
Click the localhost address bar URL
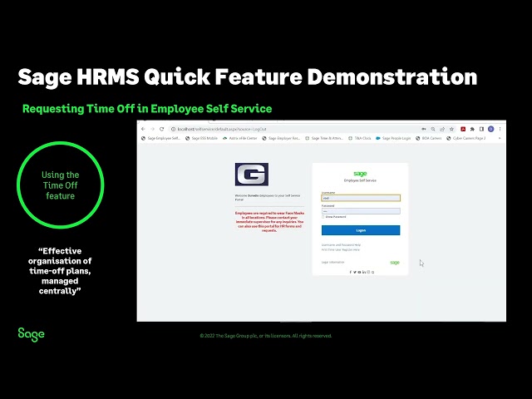(222, 130)
